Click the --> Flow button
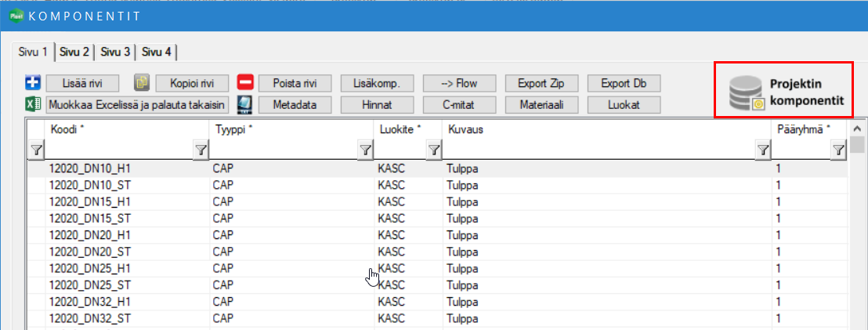The height and width of the screenshot is (330, 868). [459, 83]
